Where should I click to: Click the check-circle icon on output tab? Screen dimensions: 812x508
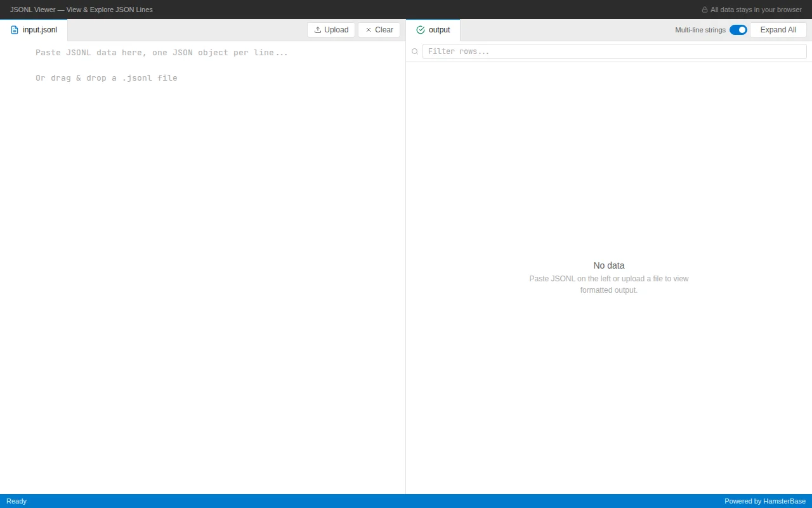tap(421, 30)
